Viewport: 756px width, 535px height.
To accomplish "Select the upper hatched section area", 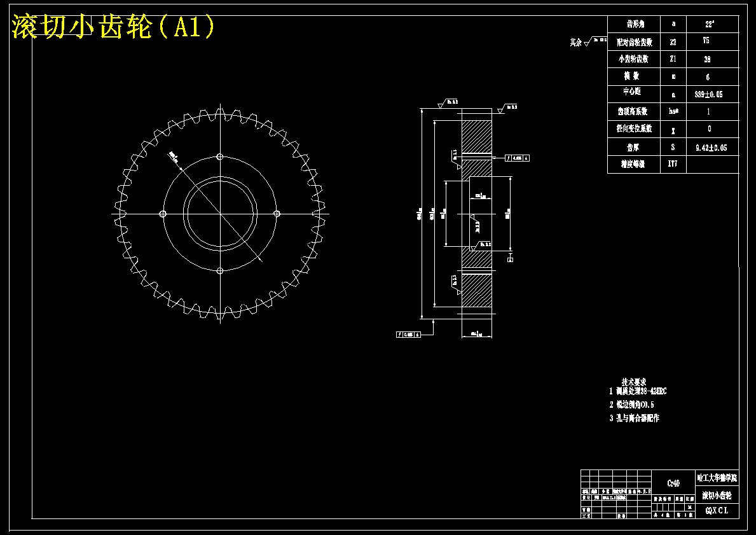I will click(477, 137).
